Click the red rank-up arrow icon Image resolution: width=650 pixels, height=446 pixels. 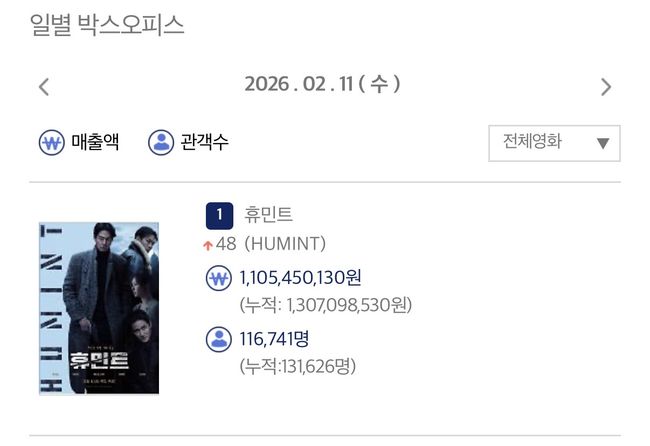208,245
